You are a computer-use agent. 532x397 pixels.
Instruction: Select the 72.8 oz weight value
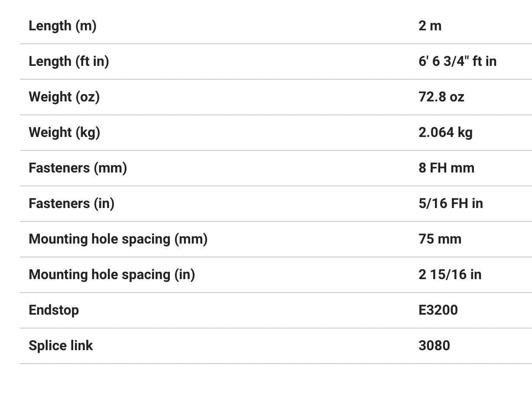tap(441, 97)
